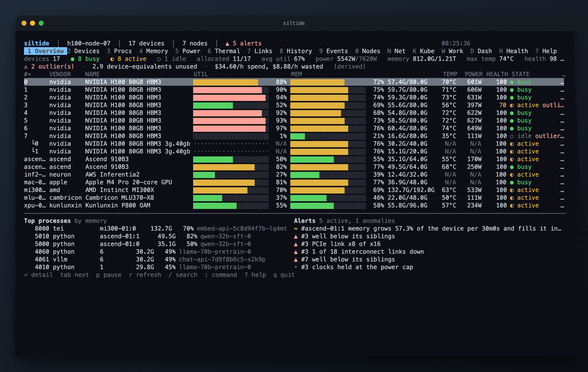This screenshot has height=372, width=588.
Task: Click the 'q quit' footer shortcut
Action: point(284,275)
